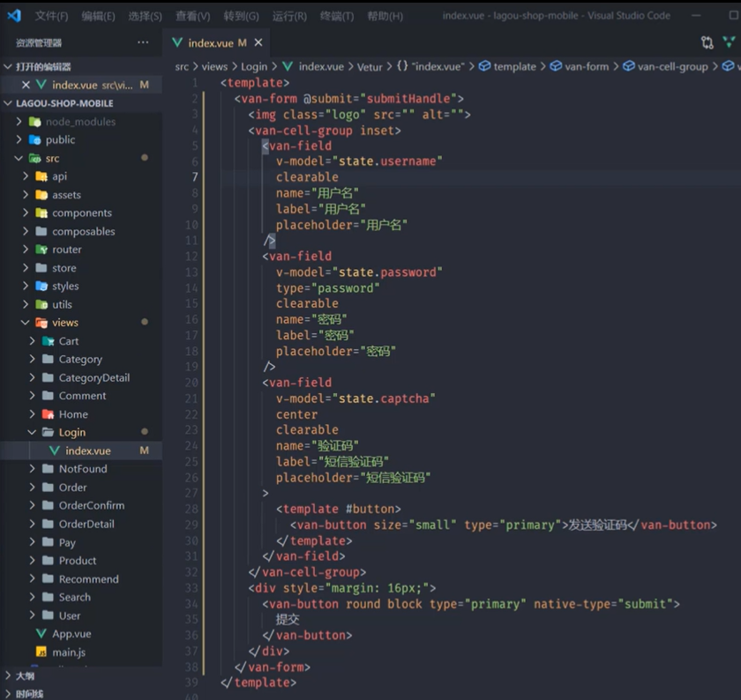Click Login in the breadcrumb
741x700 pixels.
[254, 67]
